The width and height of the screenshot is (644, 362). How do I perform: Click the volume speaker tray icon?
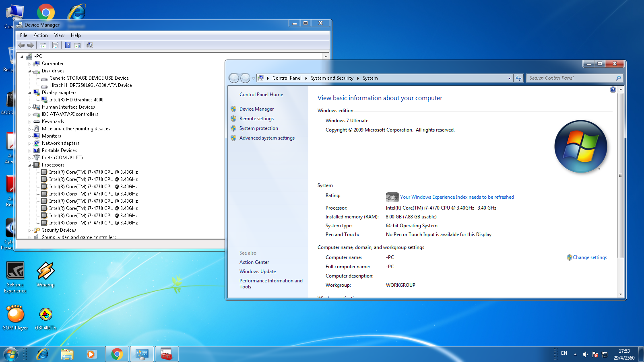click(585, 354)
